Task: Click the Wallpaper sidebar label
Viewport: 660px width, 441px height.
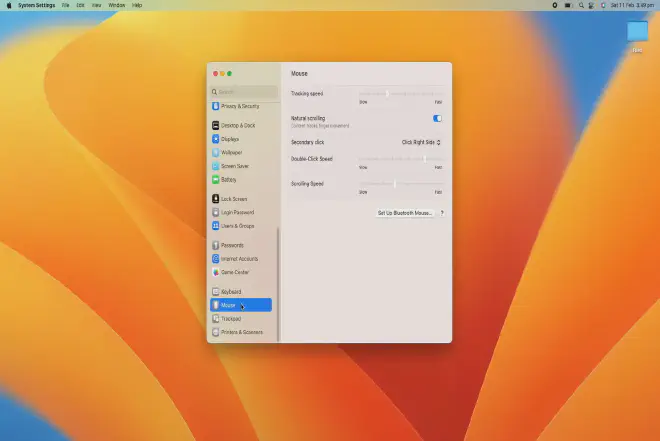Action: (x=232, y=152)
